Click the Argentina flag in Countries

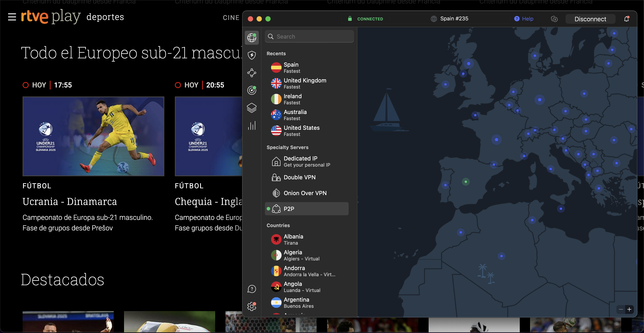coord(276,303)
